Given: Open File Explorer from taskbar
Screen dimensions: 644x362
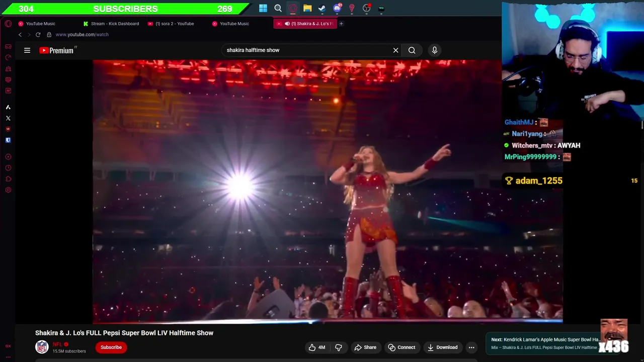Looking at the screenshot, I should 307,8.
